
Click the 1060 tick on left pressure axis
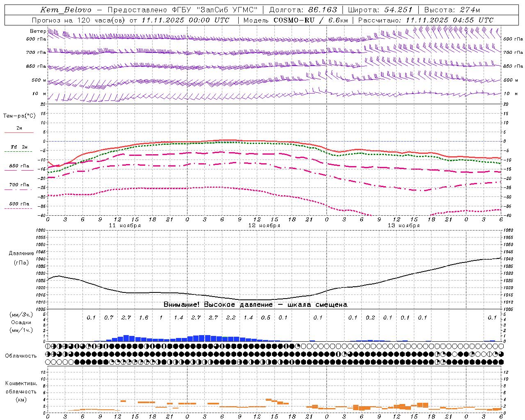click(40, 231)
